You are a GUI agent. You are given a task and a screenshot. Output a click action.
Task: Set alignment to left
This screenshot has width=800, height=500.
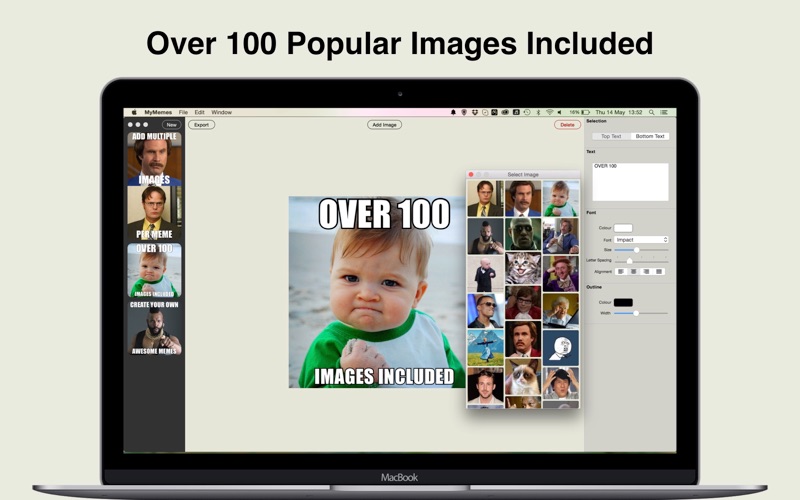click(x=621, y=271)
